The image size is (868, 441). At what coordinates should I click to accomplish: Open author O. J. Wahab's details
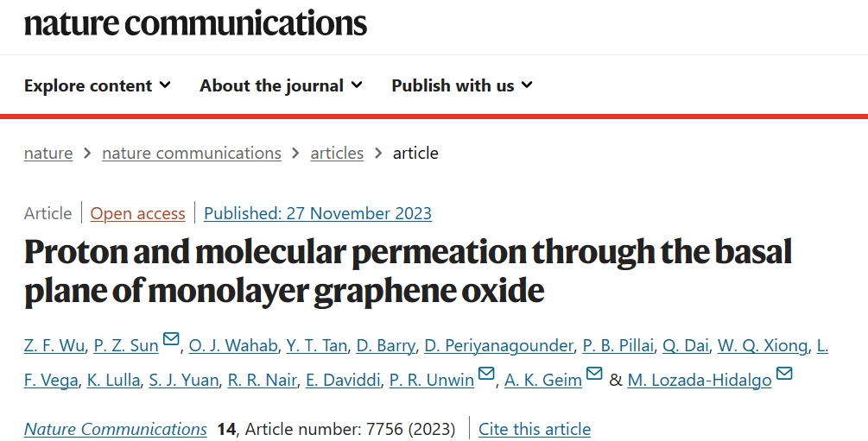coord(233,346)
